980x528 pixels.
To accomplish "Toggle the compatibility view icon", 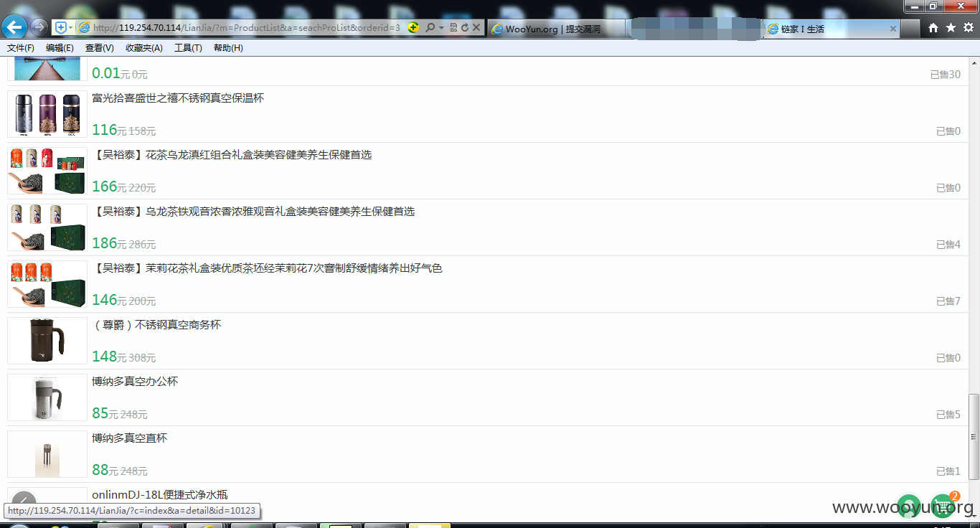I will pyautogui.click(x=453, y=27).
